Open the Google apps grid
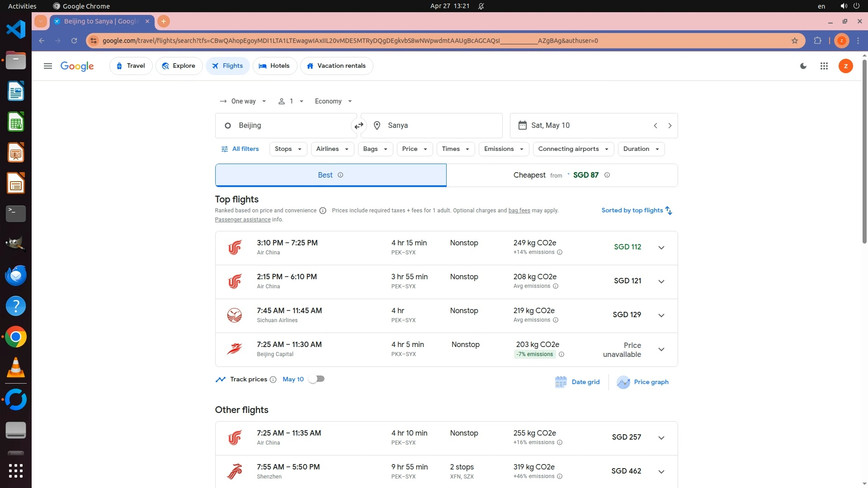The width and height of the screenshot is (868, 488). (x=824, y=66)
